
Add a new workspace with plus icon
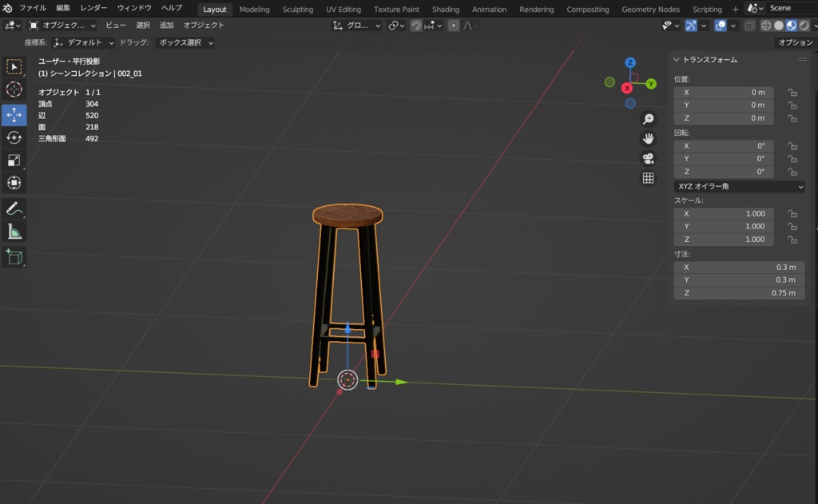735,9
